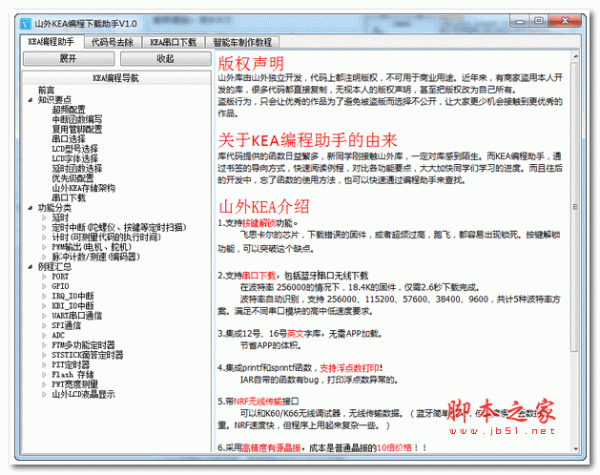Expand the PORT node arrow
This screenshot has height=475, width=600.
[x=44, y=276]
